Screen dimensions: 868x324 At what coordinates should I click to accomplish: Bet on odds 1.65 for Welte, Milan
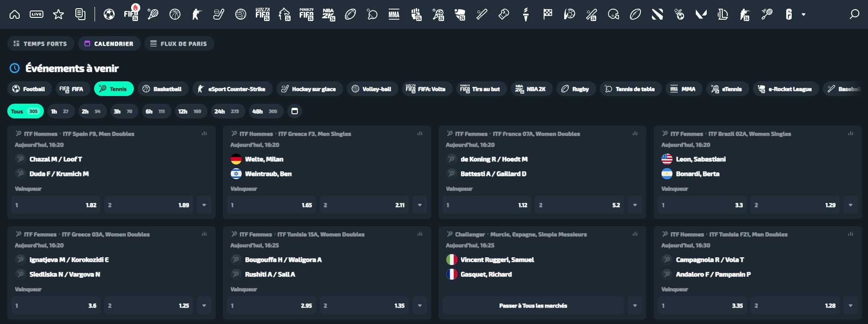[x=271, y=205]
